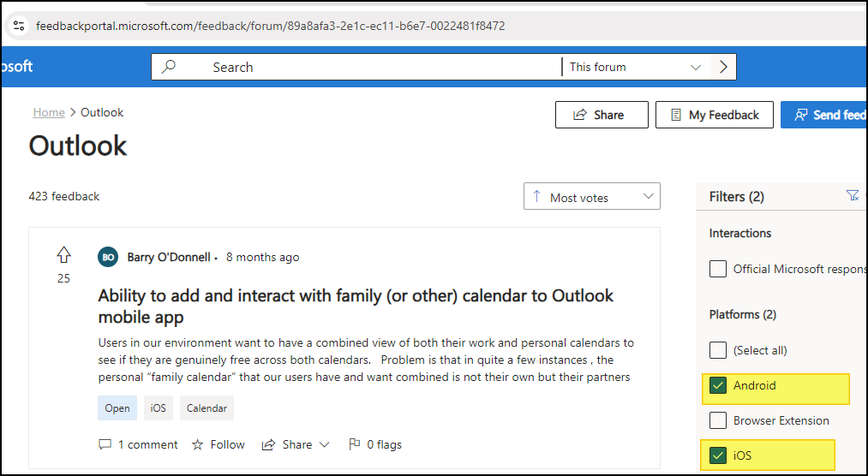Click the upvote arrow above 25 votes
This screenshot has width=868, height=476.
63,255
